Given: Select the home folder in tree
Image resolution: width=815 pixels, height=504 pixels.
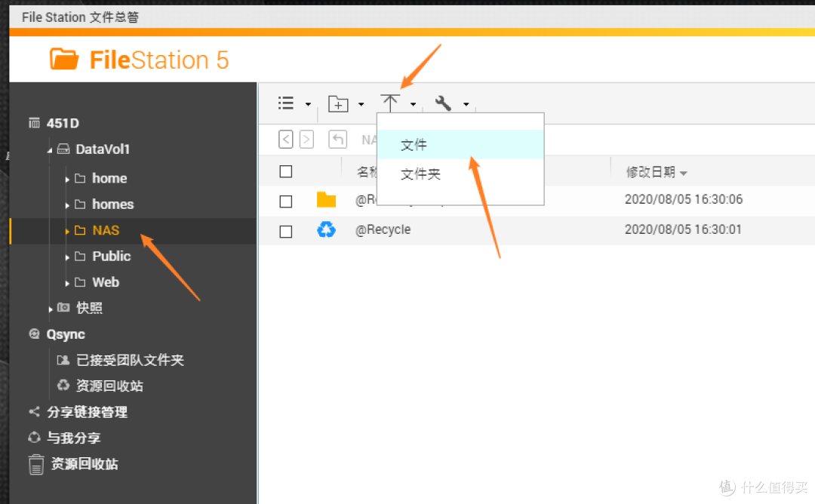Looking at the screenshot, I should click(109, 178).
